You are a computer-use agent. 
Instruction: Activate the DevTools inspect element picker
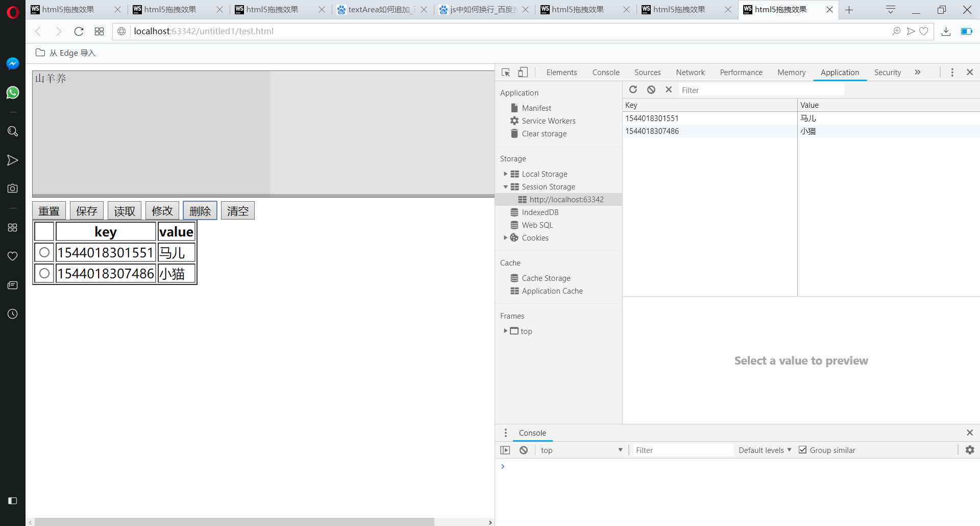click(x=506, y=73)
